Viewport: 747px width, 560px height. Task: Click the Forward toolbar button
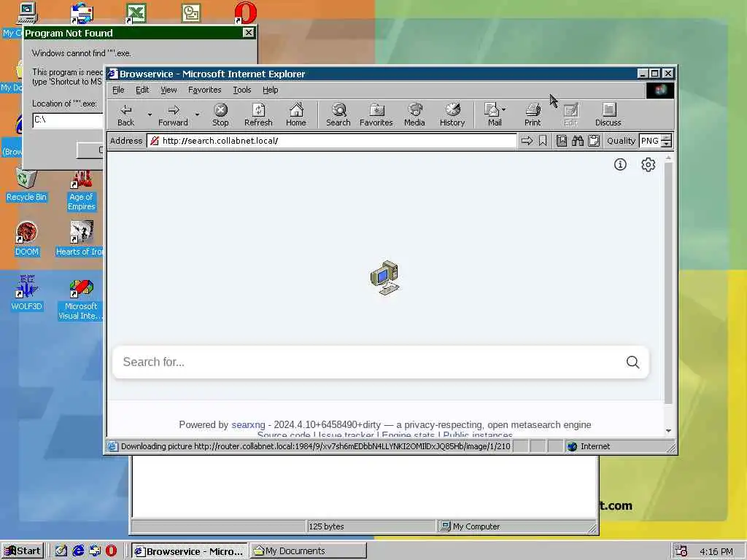pyautogui.click(x=173, y=114)
